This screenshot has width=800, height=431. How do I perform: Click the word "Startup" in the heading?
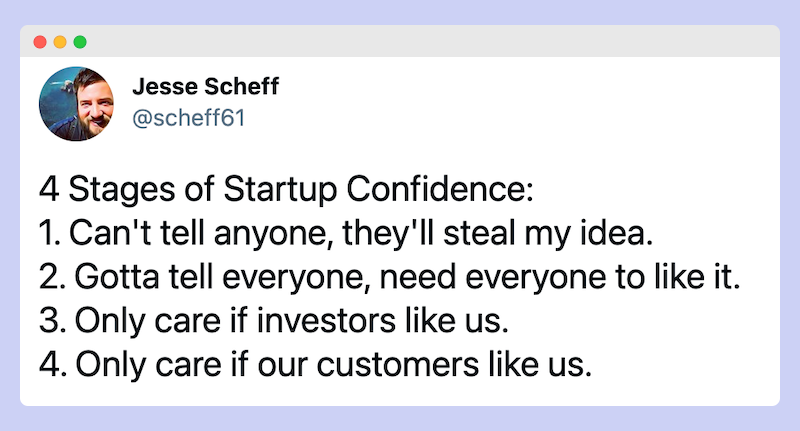tap(280, 190)
